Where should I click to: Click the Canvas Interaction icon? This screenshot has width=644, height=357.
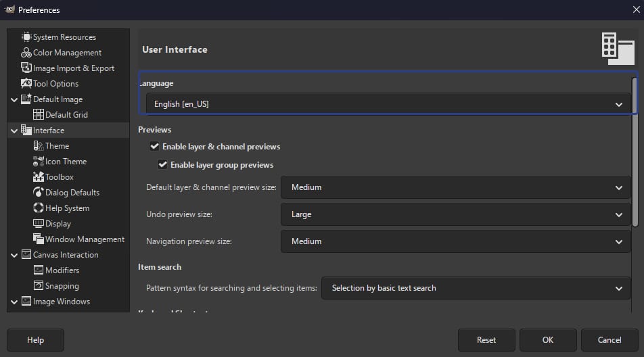pos(26,254)
